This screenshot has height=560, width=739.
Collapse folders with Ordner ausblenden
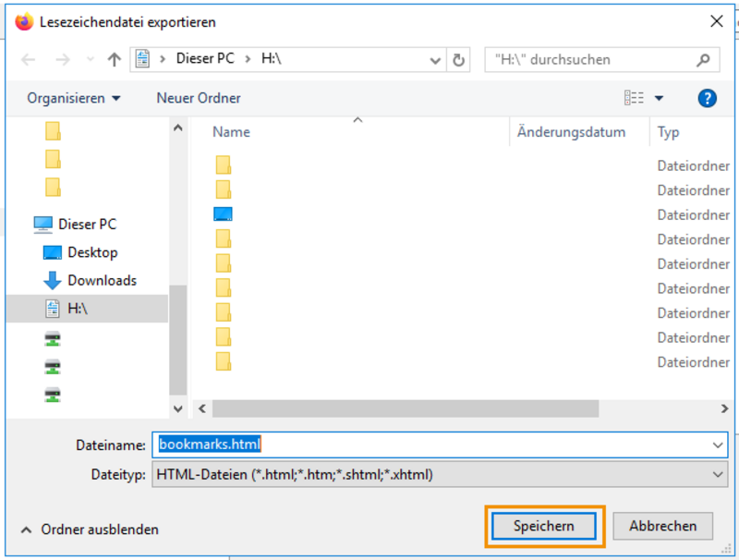pyautogui.click(x=90, y=530)
